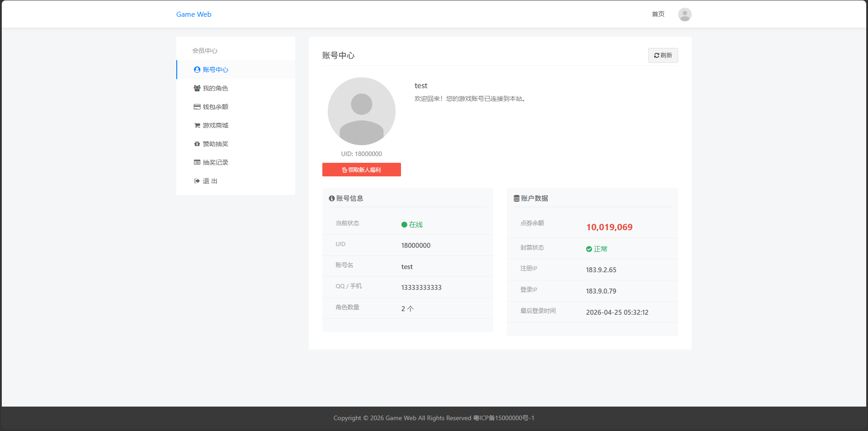This screenshot has width=868, height=431.
Task: Open the top-right user avatar icon
Action: (x=684, y=14)
